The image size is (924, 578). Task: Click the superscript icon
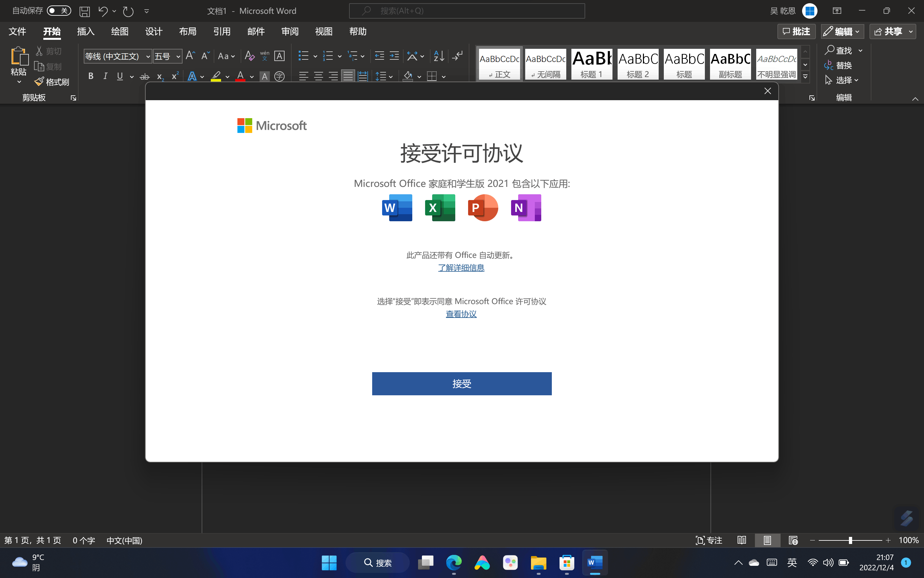[175, 76]
